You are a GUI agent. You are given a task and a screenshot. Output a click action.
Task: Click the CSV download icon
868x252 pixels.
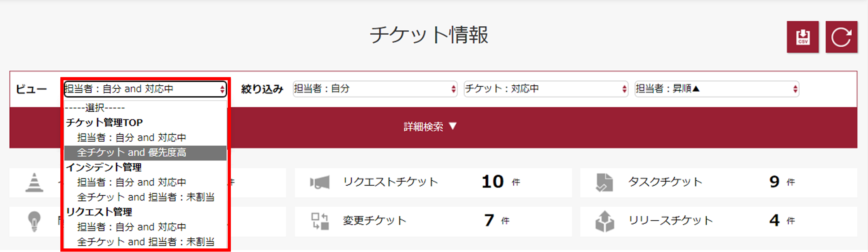pyautogui.click(x=803, y=37)
